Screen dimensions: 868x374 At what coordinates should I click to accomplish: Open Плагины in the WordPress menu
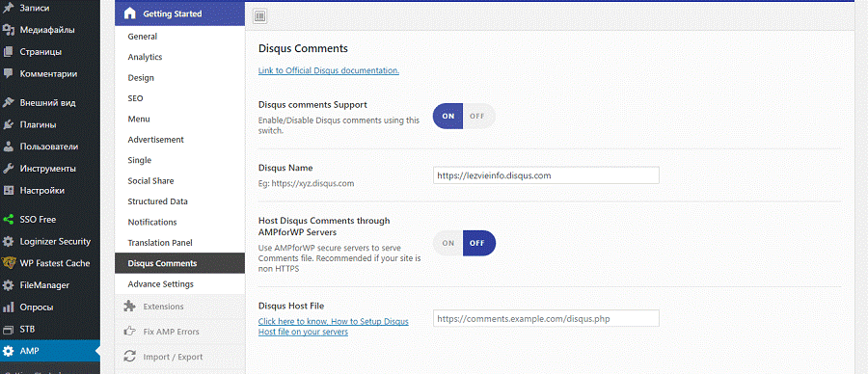pos(50,125)
